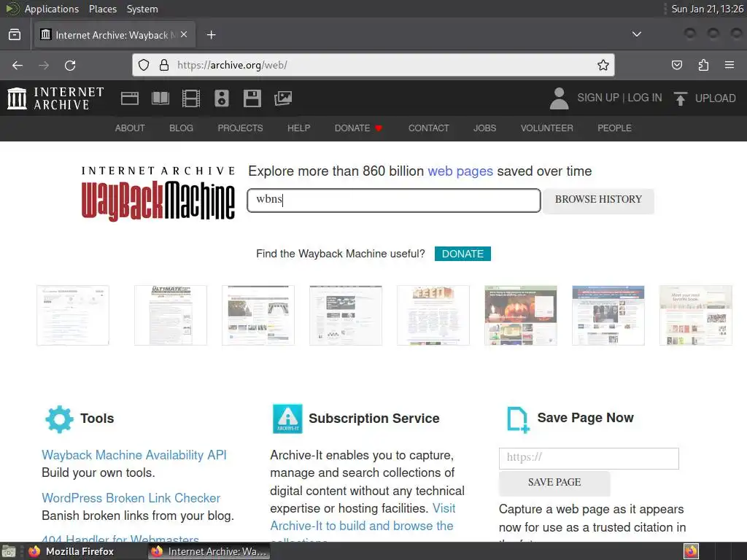Click the Firefox icon in bottom-right tray
The image size is (747, 560).
pos(691,551)
